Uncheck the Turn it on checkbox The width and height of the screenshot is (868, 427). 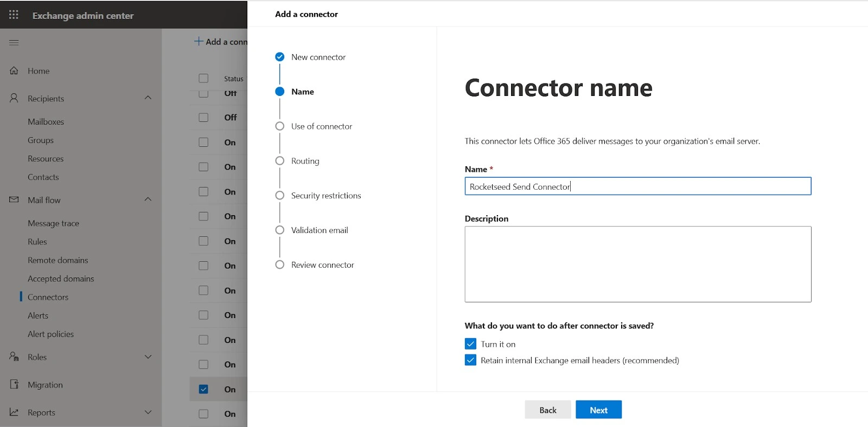[x=470, y=344]
